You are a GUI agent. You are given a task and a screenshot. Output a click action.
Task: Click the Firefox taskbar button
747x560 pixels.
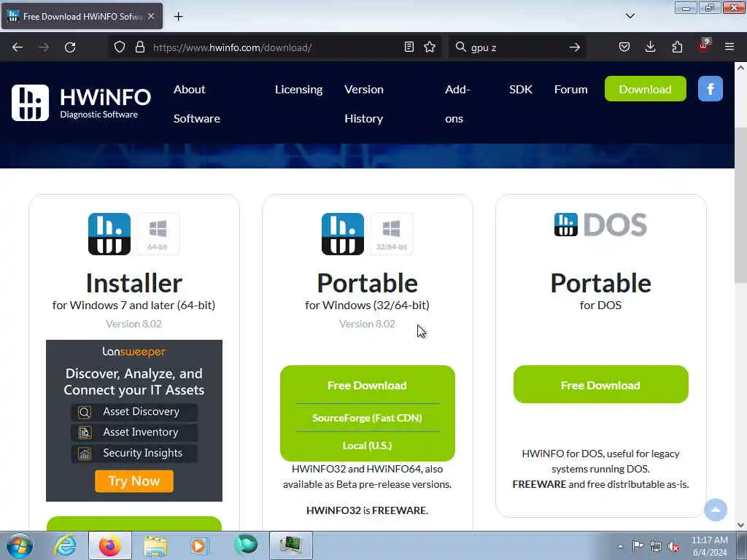(x=110, y=545)
